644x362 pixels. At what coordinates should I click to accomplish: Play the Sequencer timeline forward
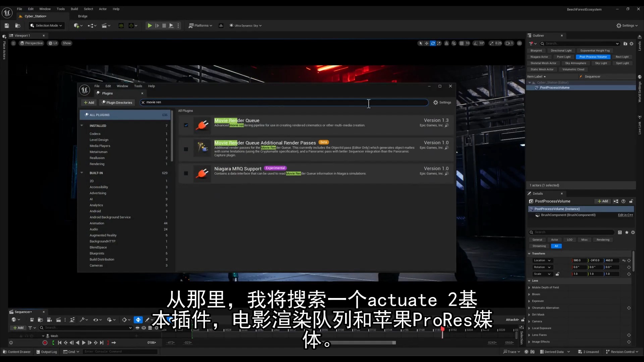(x=84, y=343)
